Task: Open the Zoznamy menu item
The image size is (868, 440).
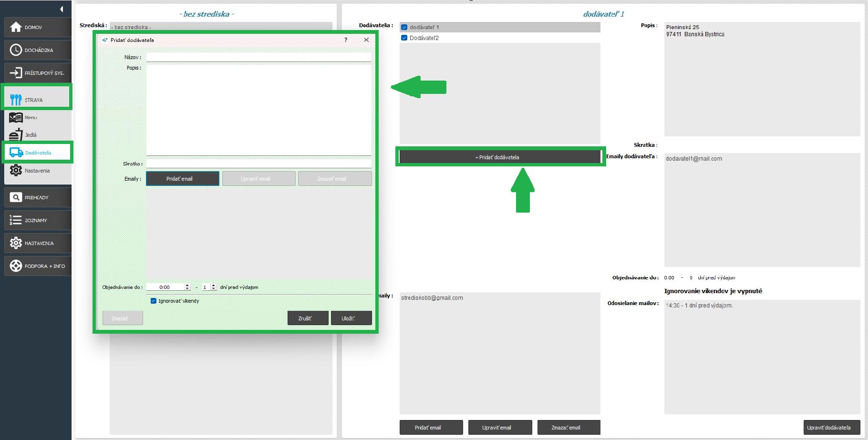Action: (37, 220)
